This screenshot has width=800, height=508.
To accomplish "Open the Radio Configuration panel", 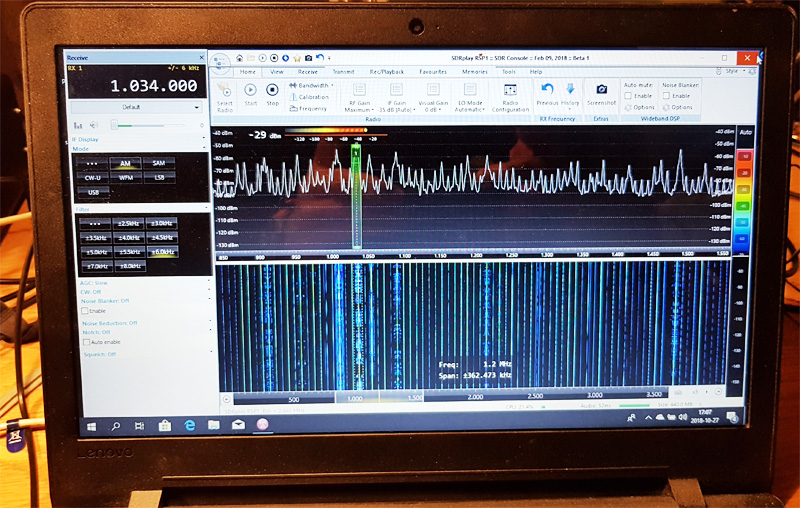I will tap(510, 97).
